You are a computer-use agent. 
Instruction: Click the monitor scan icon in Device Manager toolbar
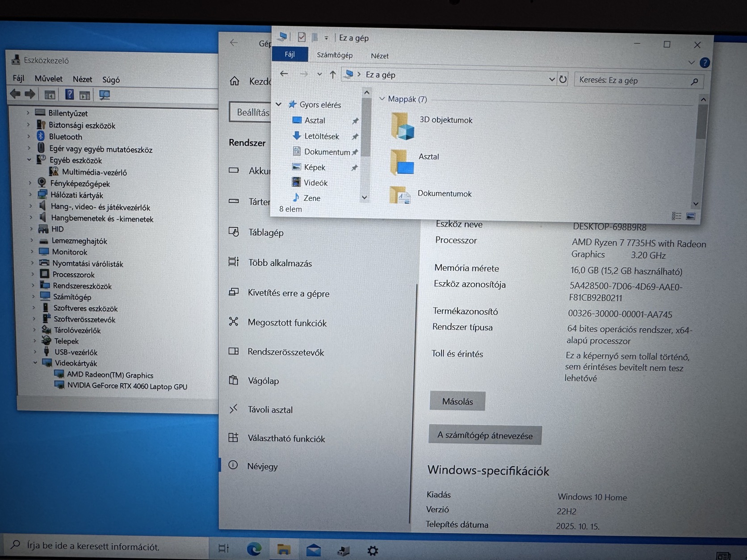tap(105, 95)
